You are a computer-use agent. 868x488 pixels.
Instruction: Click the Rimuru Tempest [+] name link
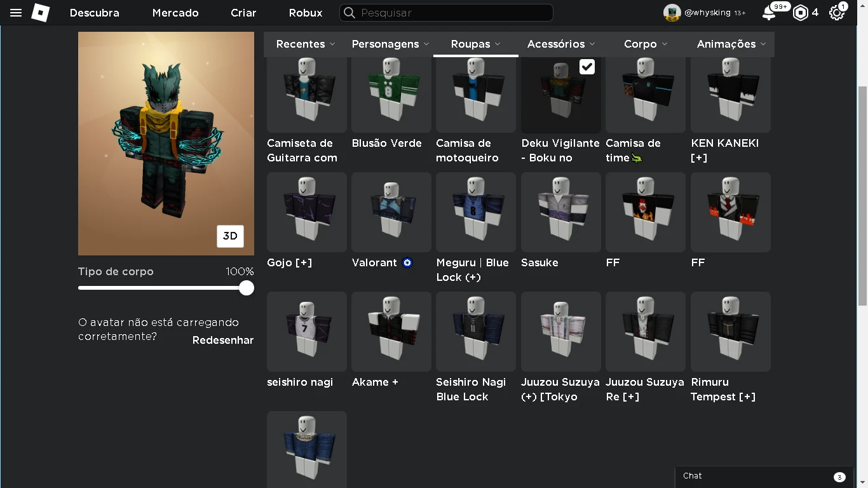coord(723,389)
